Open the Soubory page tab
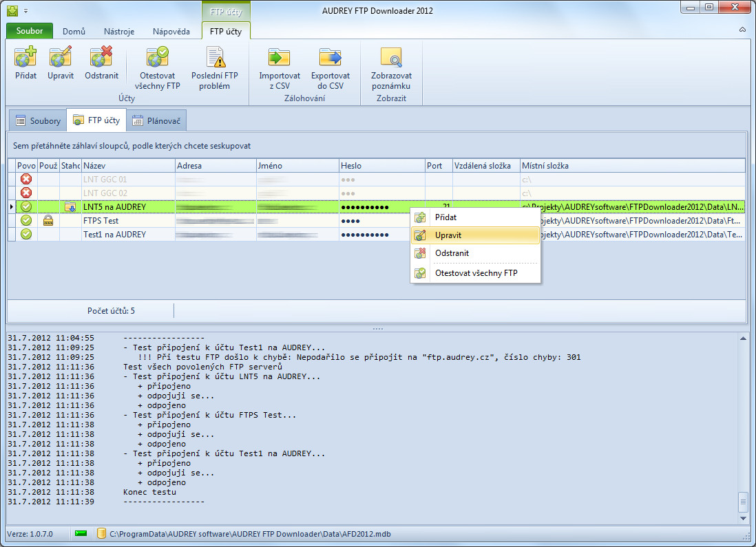Screen dimensions: 756x547 tap(39, 120)
